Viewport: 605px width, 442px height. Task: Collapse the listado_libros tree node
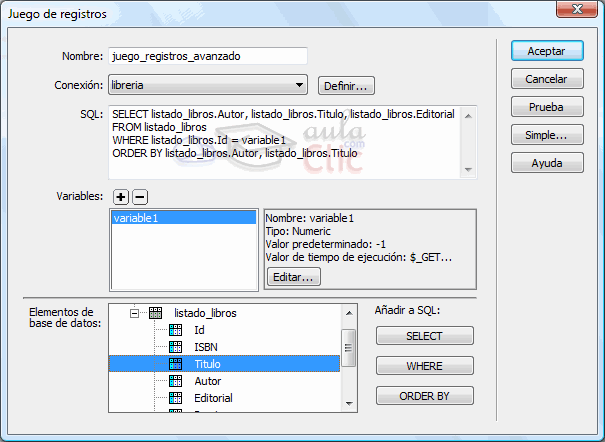pyautogui.click(x=134, y=313)
